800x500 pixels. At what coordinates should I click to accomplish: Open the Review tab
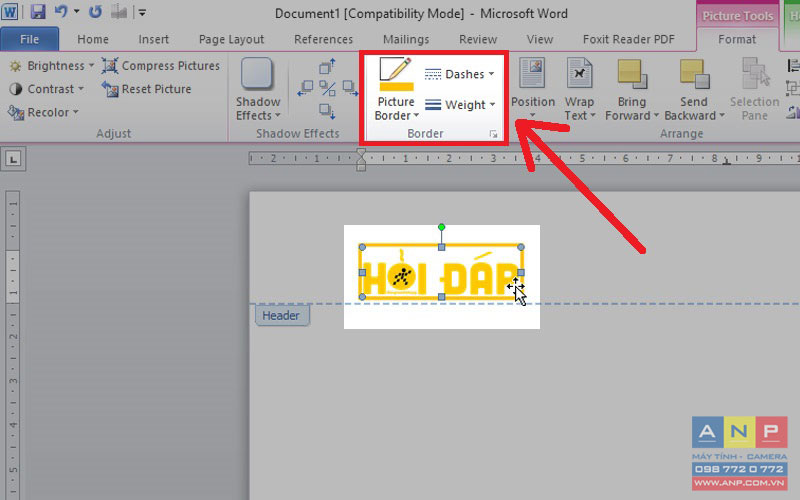coord(478,39)
